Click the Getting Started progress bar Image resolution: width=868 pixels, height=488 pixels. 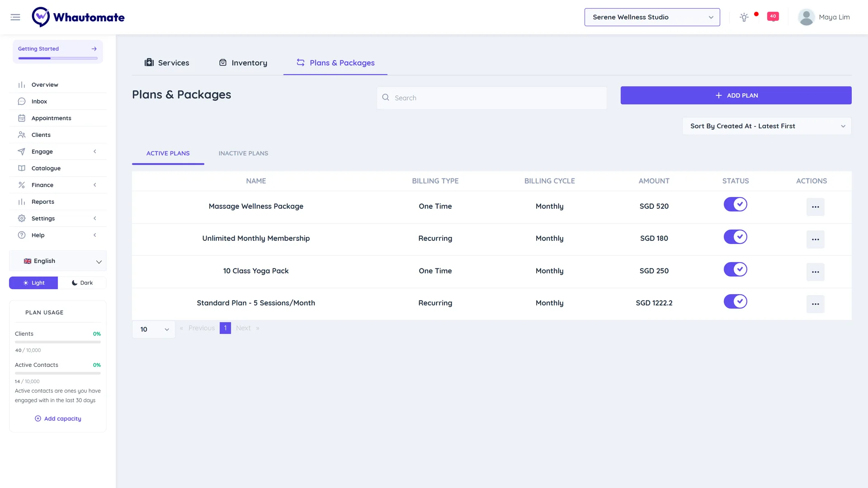pos(58,58)
